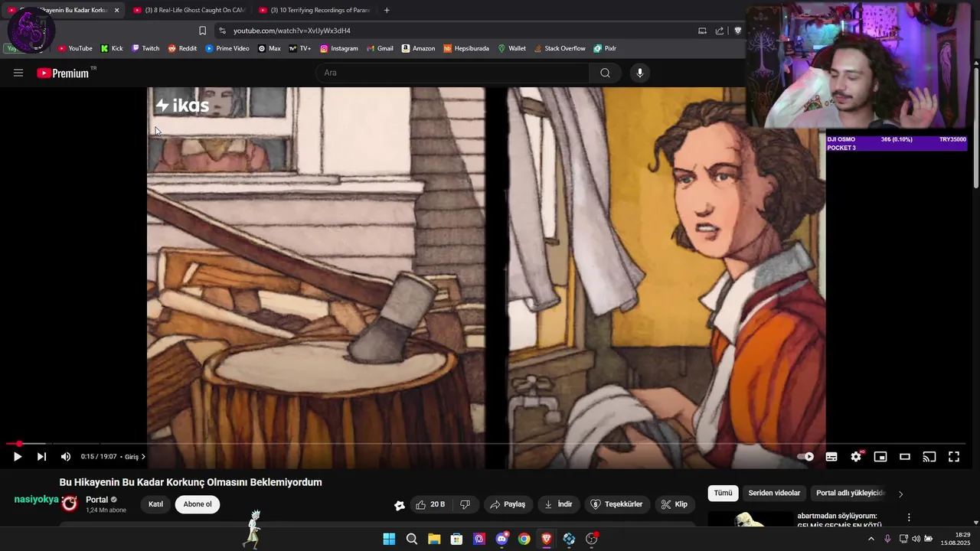Select Portal adlı yükleyiciden chip
Image resolution: width=980 pixels, height=551 pixels.
pyautogui.click(x=850, y=494)
